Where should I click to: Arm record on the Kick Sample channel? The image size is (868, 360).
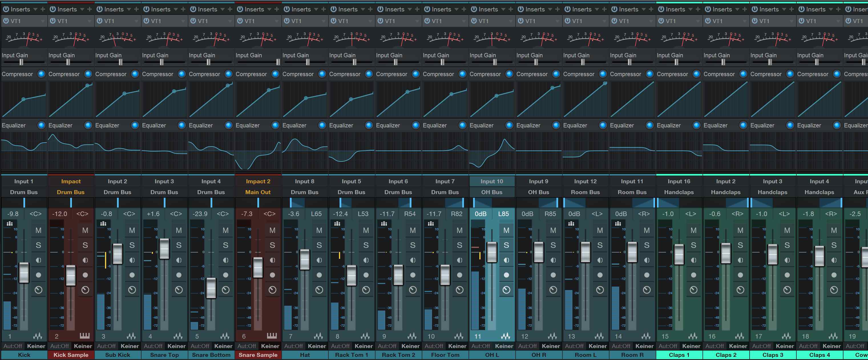pos(85,275)
